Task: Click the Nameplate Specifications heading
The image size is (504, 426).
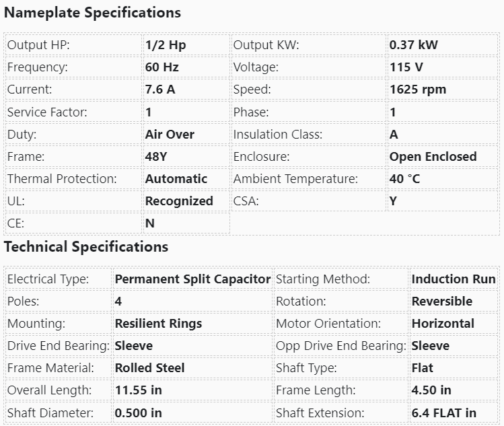Action: pos(93,13)
